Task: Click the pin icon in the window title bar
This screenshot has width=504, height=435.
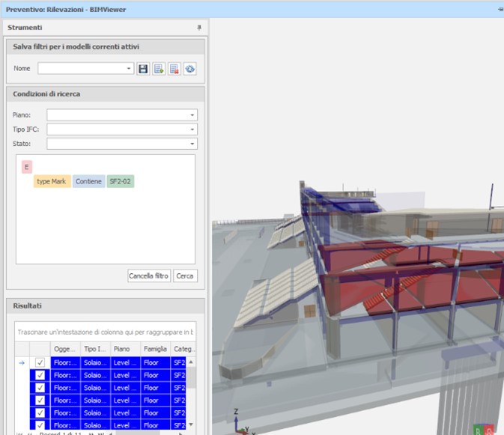Action: pyautogui.click(x=500, y=10)
